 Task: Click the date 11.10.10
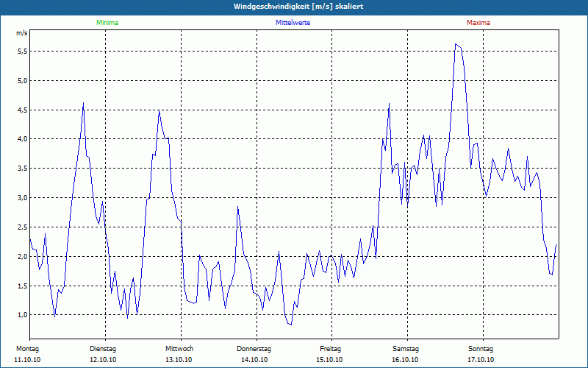click(27, 360)
